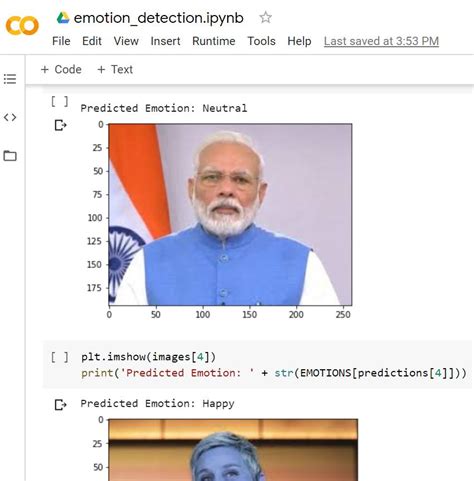Open the File menu

(61, 41)
